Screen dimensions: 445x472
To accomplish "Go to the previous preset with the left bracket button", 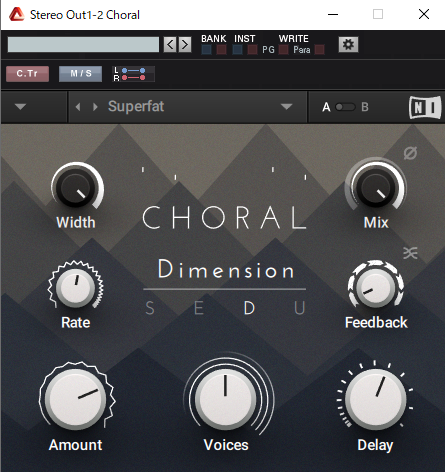I will 170,44.
